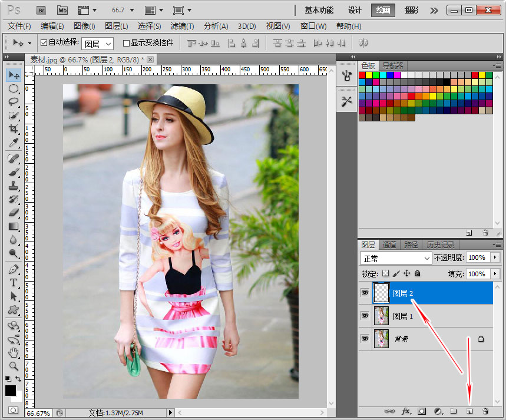Create new adjustment layer icon
506x420 pixels.
438,411
